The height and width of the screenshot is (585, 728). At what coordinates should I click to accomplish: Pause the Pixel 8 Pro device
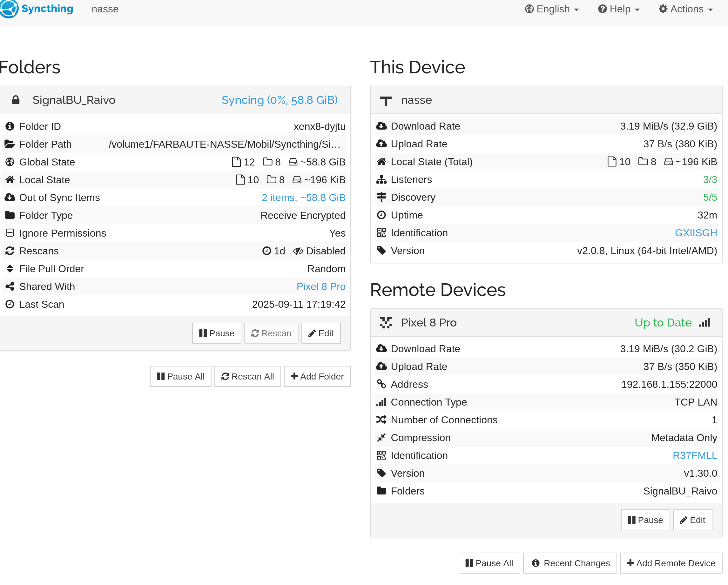645,520
